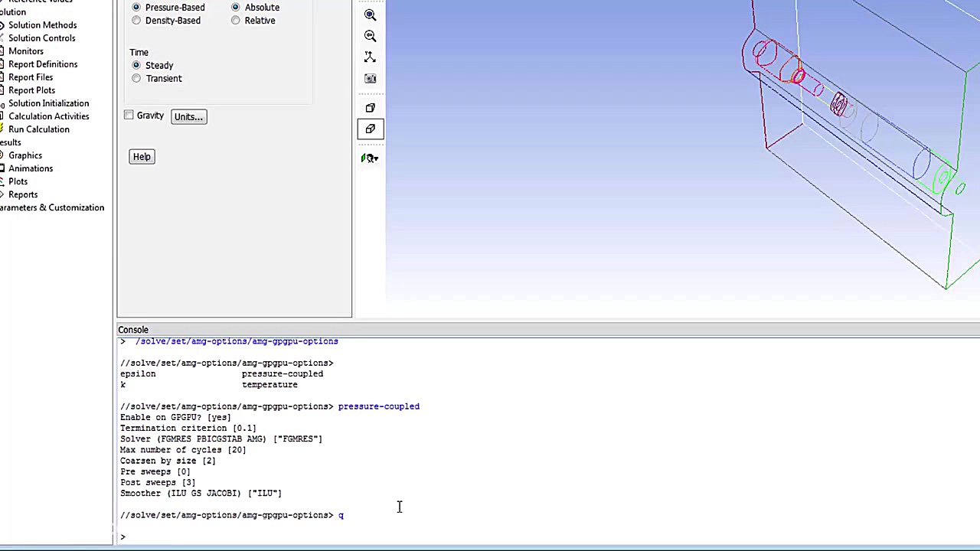Click the zoom in magnifier icon
Screen dimensions: 980x551
pos(371,15)
